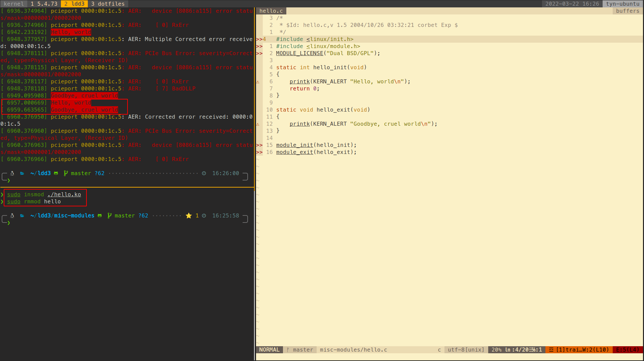Click the E:5(L4) error count segment
The height and width of the screenshot is (361, 644).
pyautogui.click(x=628, y=350)
